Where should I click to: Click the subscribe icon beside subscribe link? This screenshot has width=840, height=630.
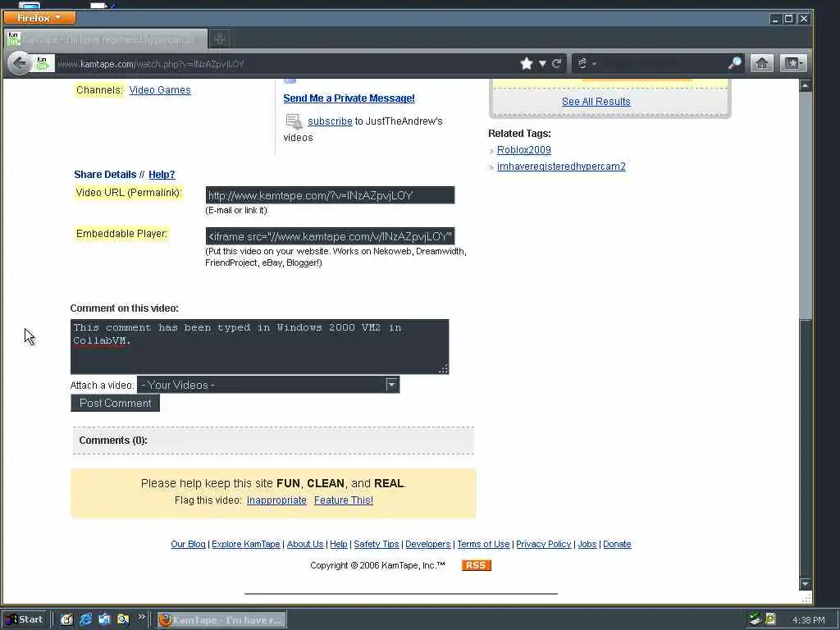click(x=294, y=121)
